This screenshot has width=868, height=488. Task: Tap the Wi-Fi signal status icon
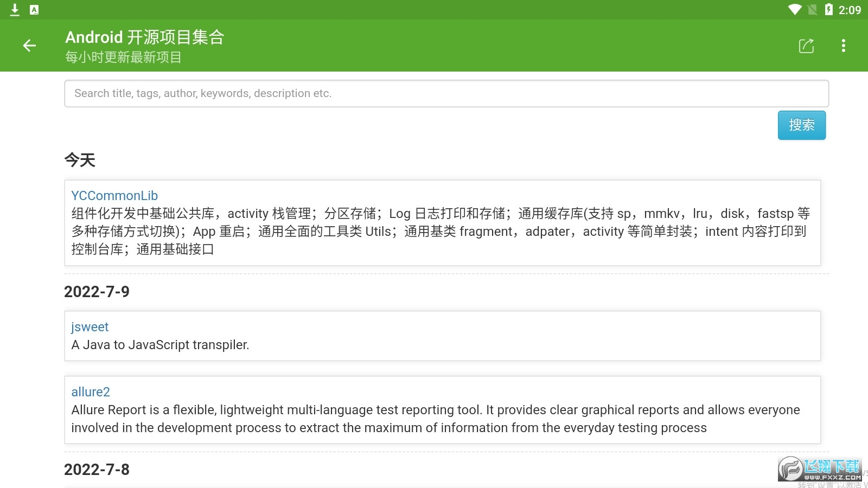pyautogui.click(x=795, y=10)
